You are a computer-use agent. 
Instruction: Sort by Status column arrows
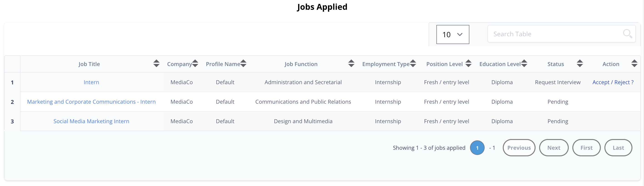point(580,64)
